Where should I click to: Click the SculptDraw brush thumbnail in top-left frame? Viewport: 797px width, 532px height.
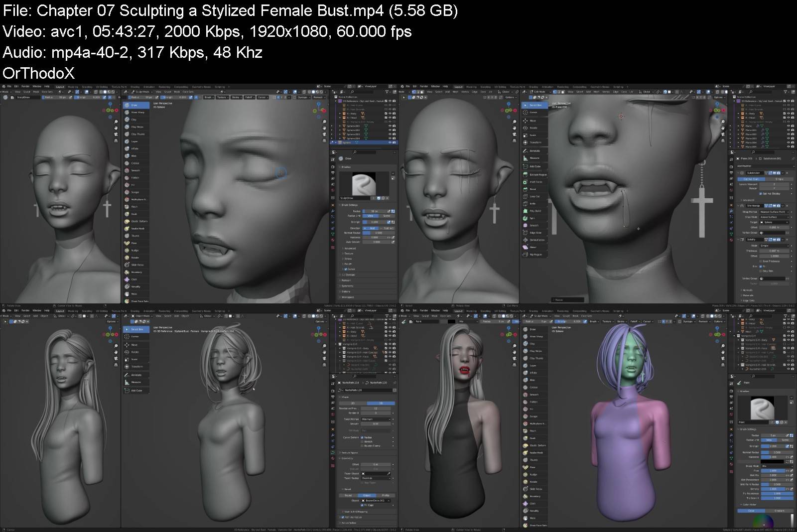(364, 184)
